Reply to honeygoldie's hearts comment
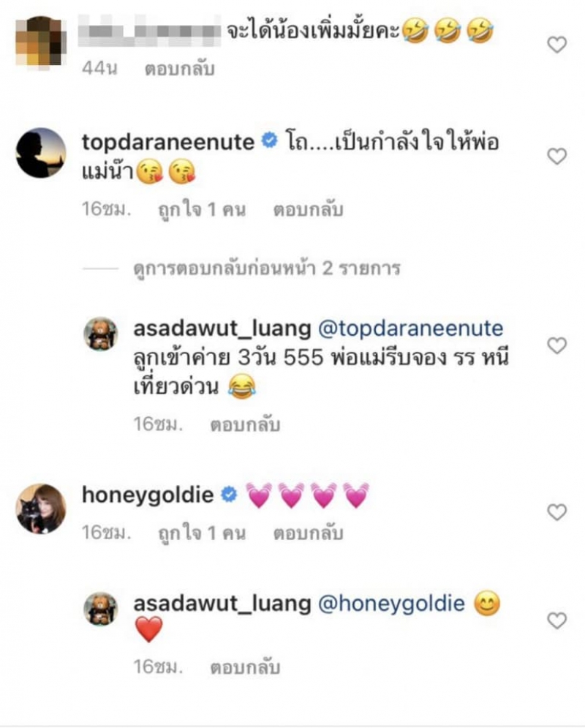Image resolution: width=585 pixels, height=728 pixels. pos(308,533)
